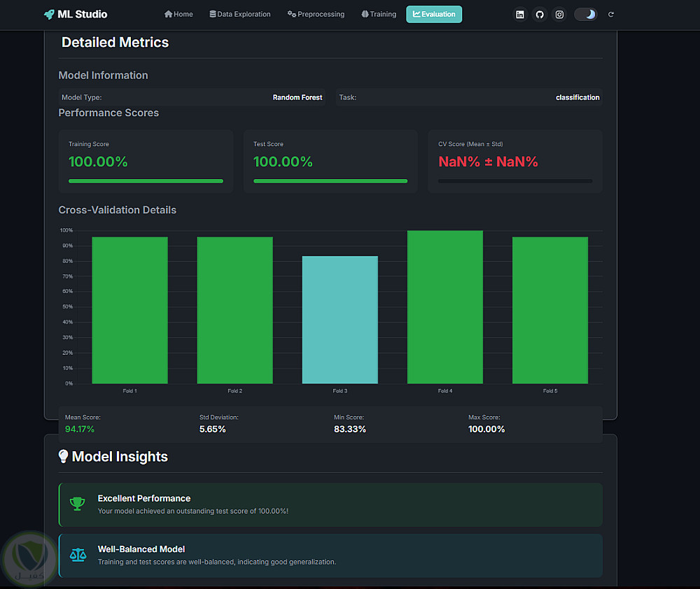Screen dimensions: 700x589
Task: Click the Test Score 100.00% value
Action: click(283, 162)
